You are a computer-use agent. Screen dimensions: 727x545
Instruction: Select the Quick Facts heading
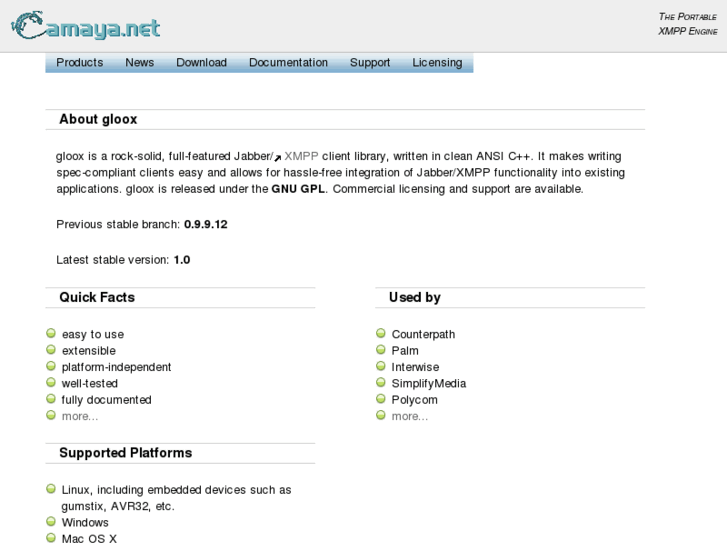point(97,297)
